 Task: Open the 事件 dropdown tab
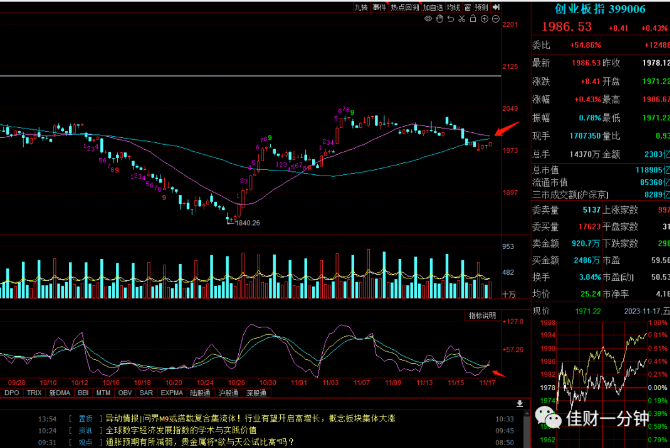coord(379,7)
